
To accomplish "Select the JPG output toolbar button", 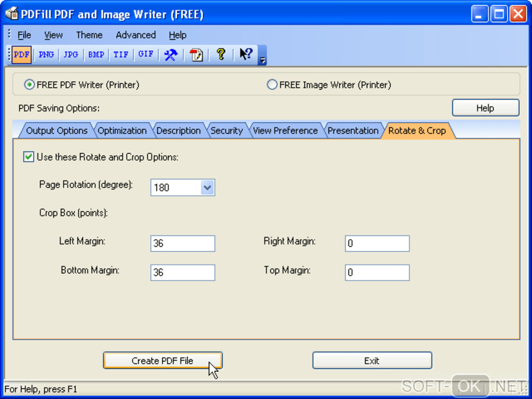I will click(x=71, y=55).
